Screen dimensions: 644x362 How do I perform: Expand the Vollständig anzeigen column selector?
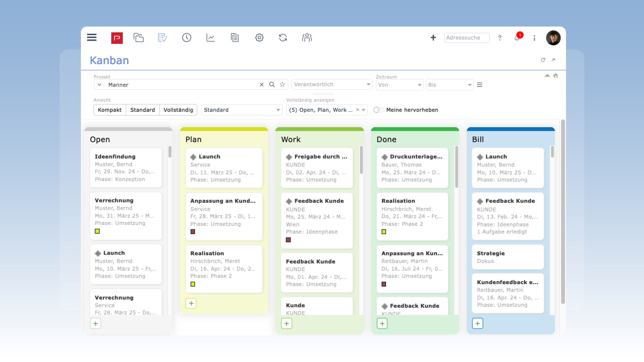coord(364,110)
